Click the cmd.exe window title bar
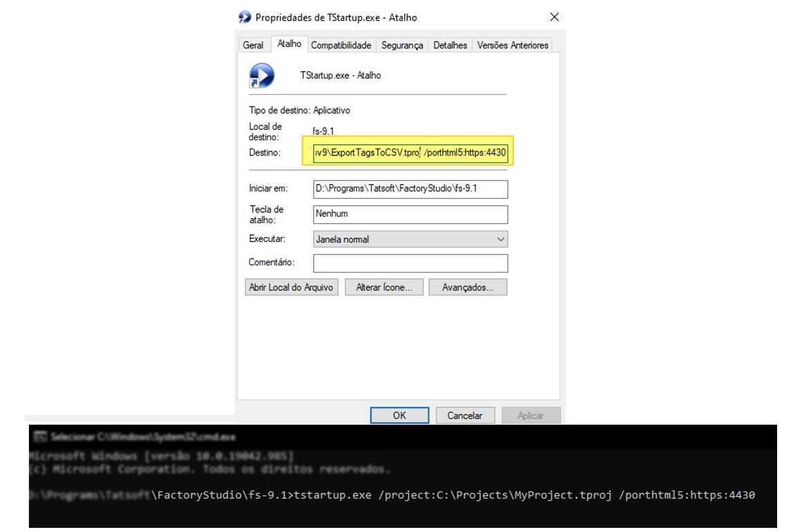Image resolution: width=793 pixels, height=532 pixels. [x=403, y=437]
